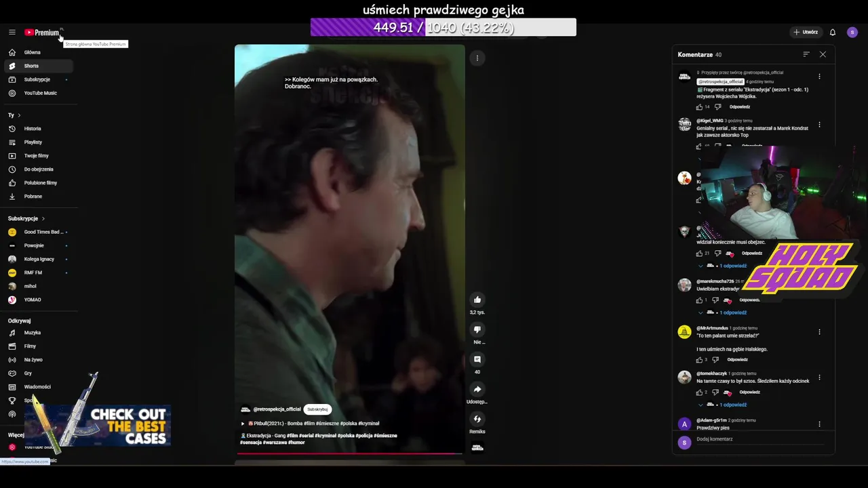Browse Muzyka in Odkrywaj
868x488 pixels.
(39, 333)
